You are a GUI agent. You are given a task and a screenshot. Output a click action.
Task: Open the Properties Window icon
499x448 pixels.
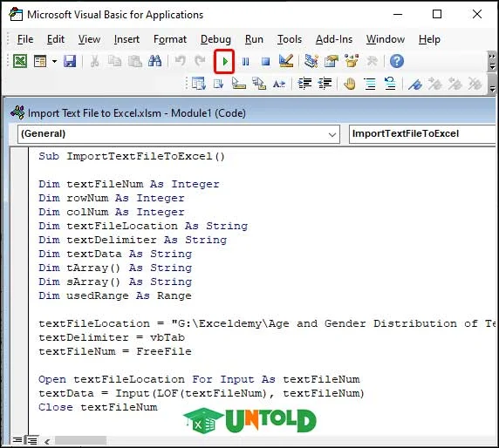pyautogui.click(x=332, y=61)
